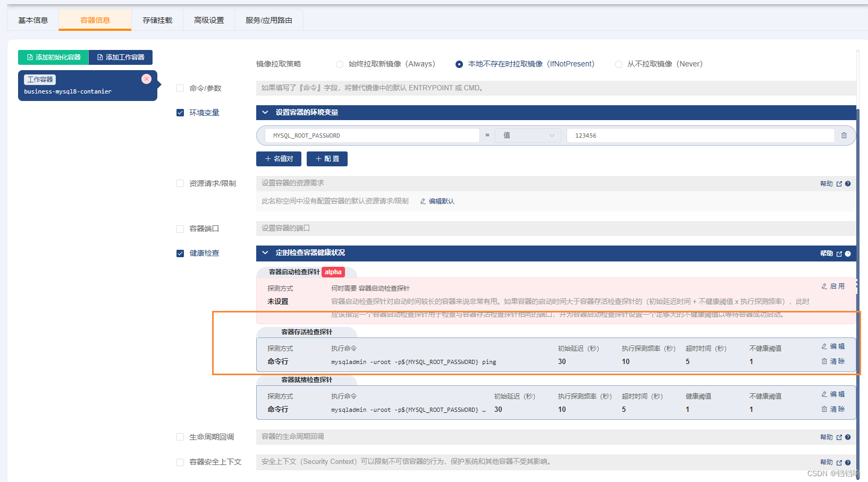868x482 pixels.
Task: Collapse the 设置容器的环境变量 section chevron
Action: click(265, 113)
